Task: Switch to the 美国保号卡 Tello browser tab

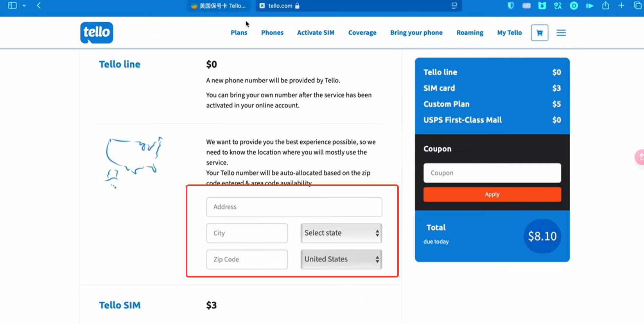Action: point(218,6)
